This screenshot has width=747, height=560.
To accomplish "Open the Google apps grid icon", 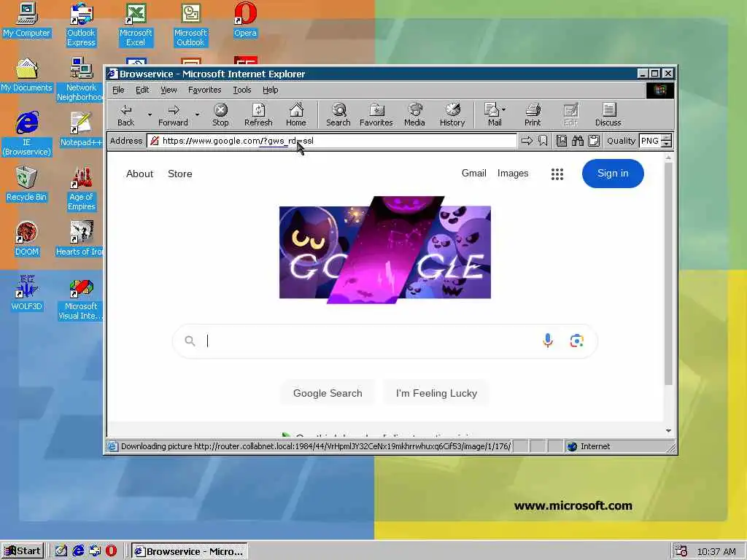I will 557,174.
